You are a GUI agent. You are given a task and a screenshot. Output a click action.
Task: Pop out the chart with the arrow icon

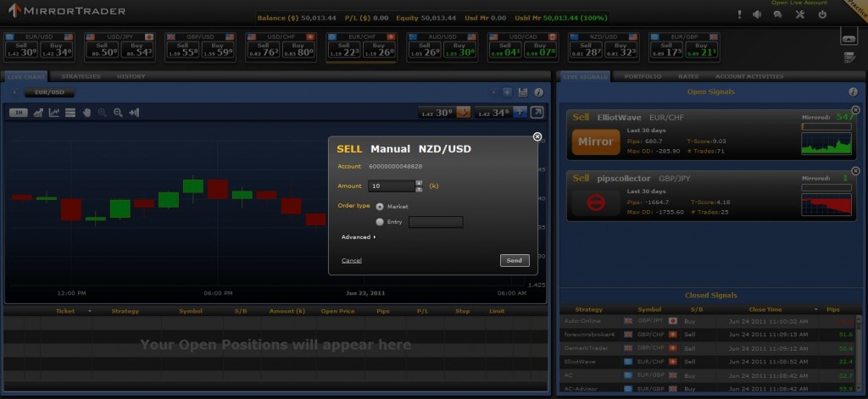(537, 112)
